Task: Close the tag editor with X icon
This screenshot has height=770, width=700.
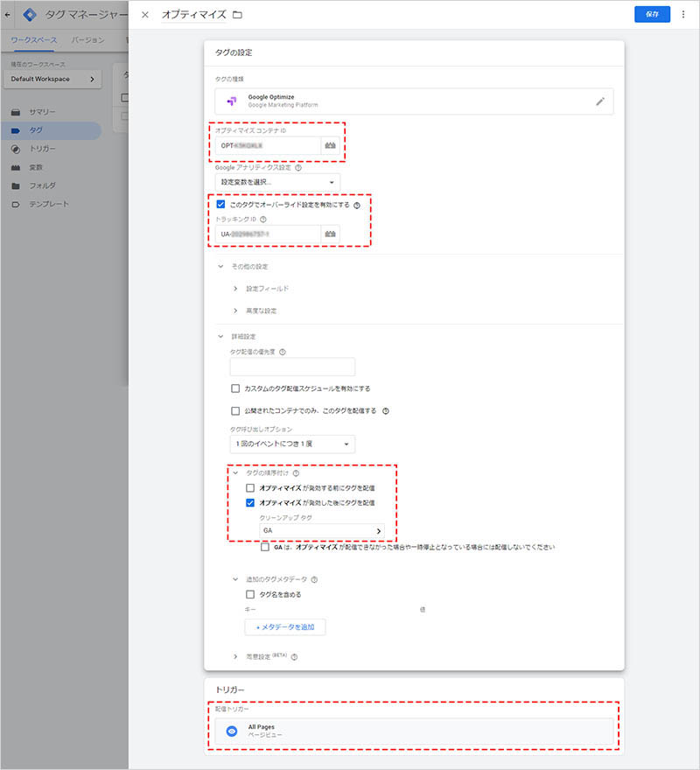Action: [145, 15]
